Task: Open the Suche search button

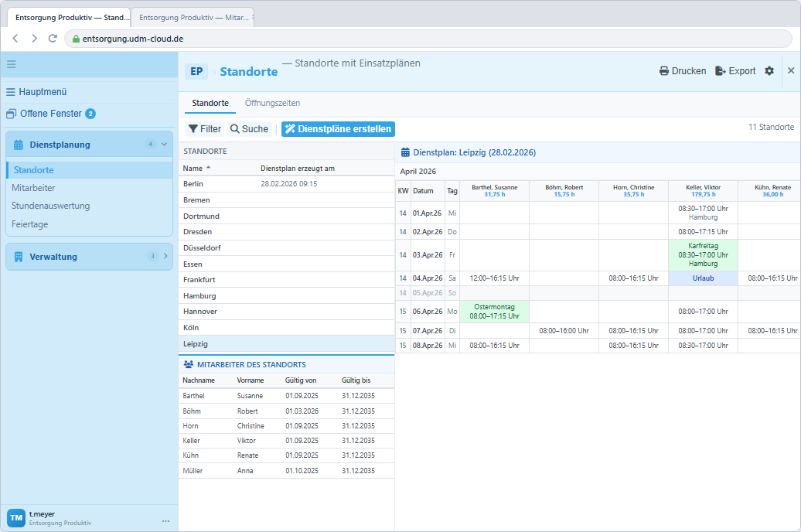Action: [x=249, y=129]
